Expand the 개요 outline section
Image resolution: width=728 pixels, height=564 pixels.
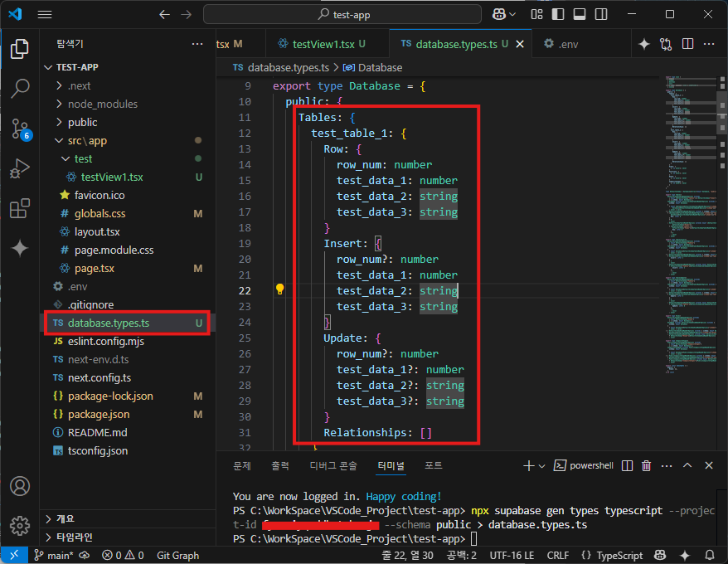tap(48, 518)
